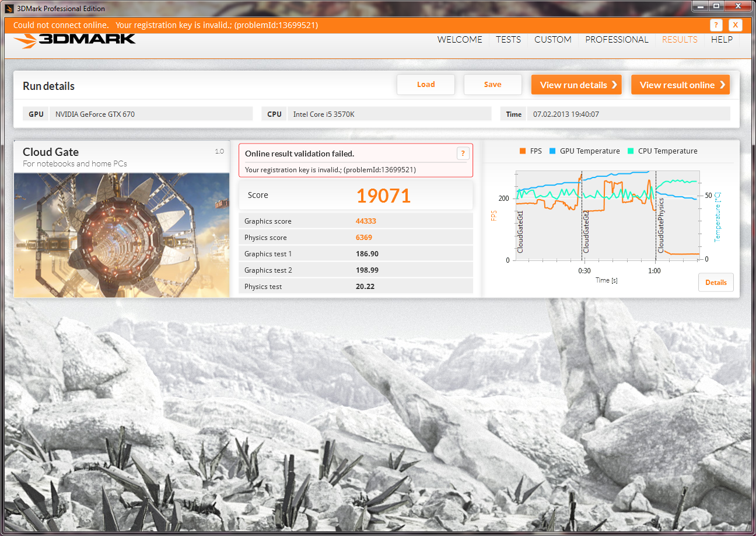Click the Load button

point(426,85)
